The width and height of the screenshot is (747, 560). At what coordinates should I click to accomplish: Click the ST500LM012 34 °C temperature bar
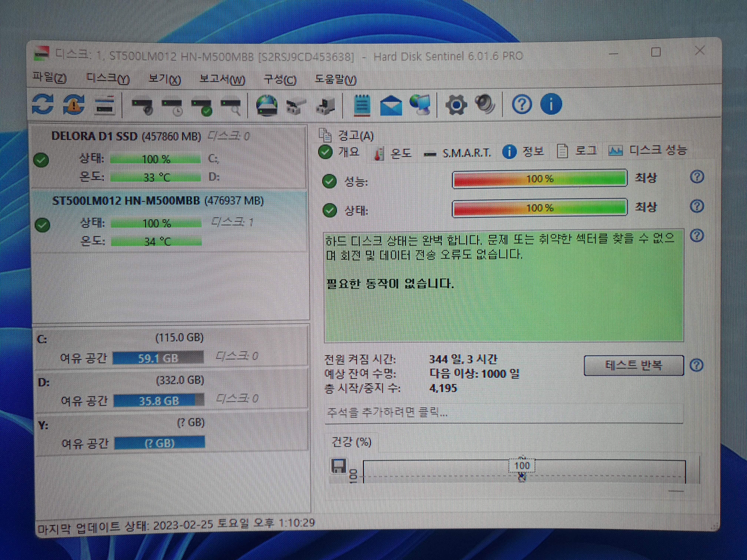tap(156, 242)
